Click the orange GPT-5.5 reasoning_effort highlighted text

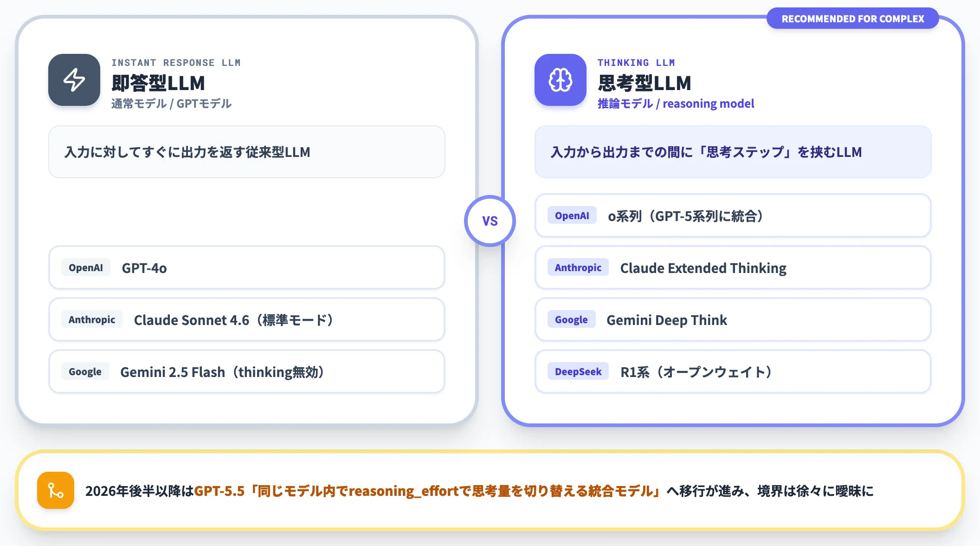(428, 491)
